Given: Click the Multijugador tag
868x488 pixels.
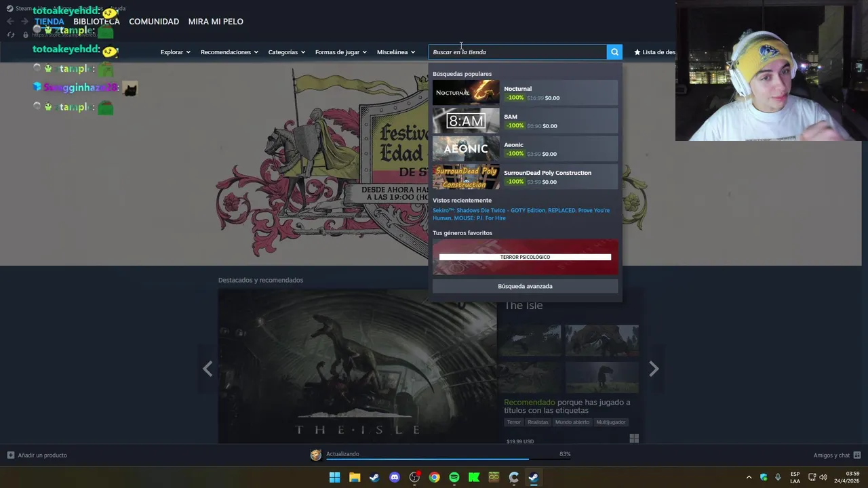Looking at the screenshot, I should (611, 422).
